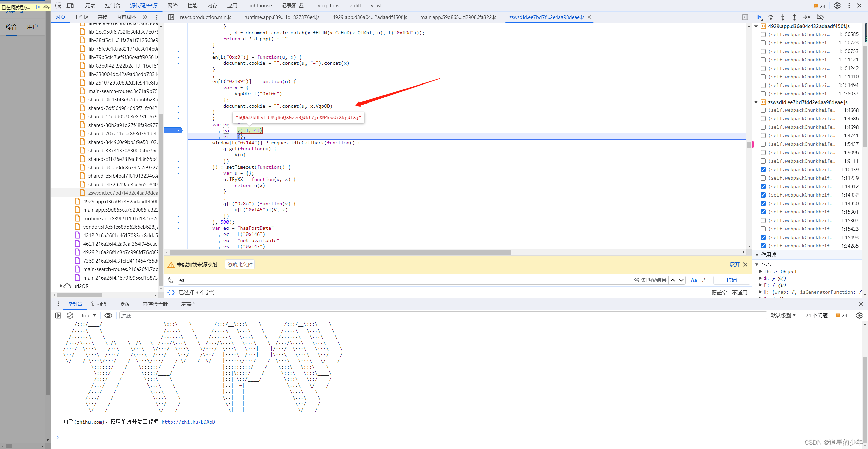Toggle device toolbar emulation icon
Screen dimensions: 868x449
(70, 5)
